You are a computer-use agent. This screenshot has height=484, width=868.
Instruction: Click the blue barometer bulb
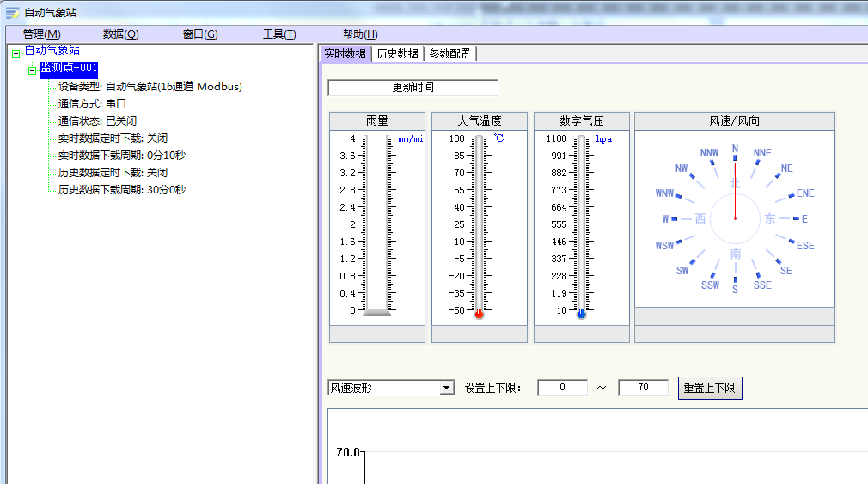[x=581, y=315]
